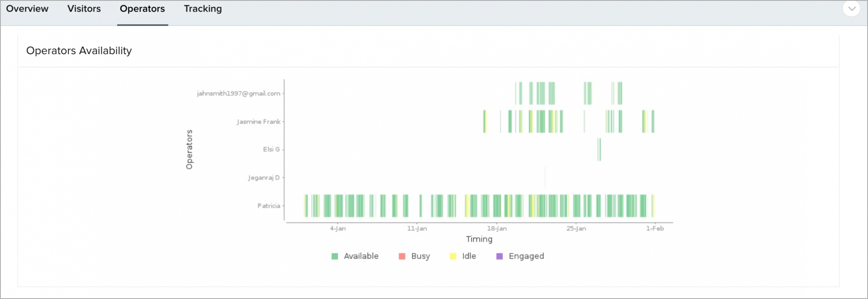This screenshot has width=868, height=299.
Task: Select the Operators tab
Action: point(142,9)
